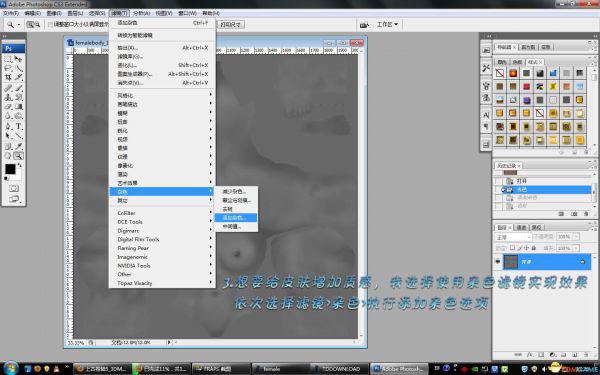Open the layer blend mode dropdown 正常
Screen dimensions: 600x375
coord(513,237)
